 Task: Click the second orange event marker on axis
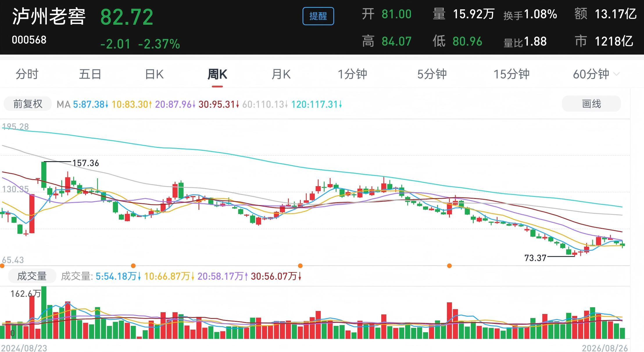(133, 266)
